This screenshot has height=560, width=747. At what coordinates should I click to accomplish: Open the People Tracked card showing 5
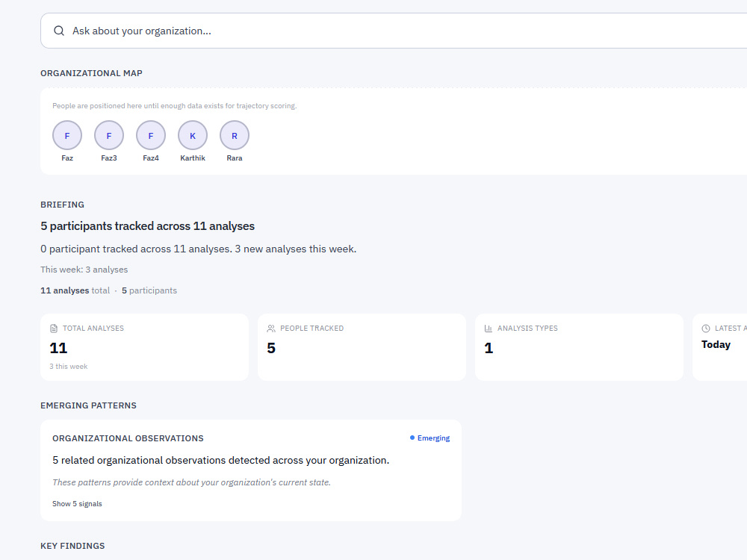[x=362, y=347]
